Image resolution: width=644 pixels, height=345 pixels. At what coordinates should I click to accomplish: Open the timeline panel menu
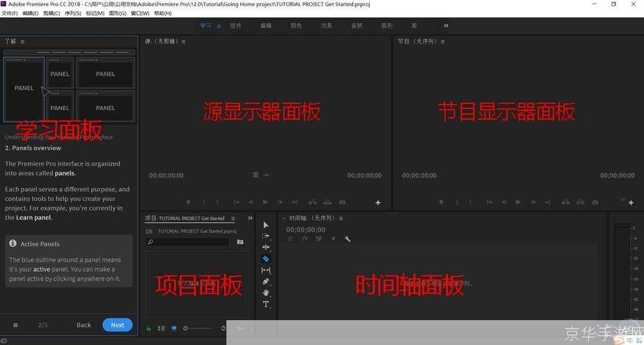(341, 219)
